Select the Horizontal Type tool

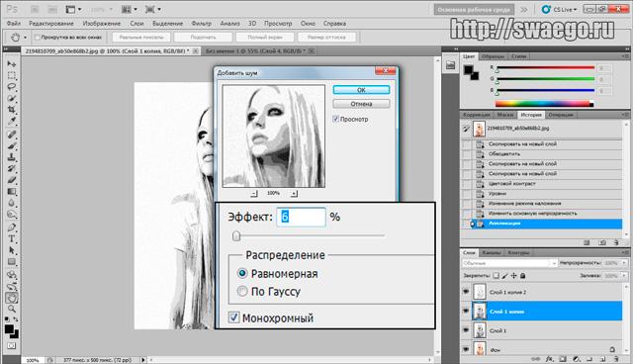tap(11, 239)
